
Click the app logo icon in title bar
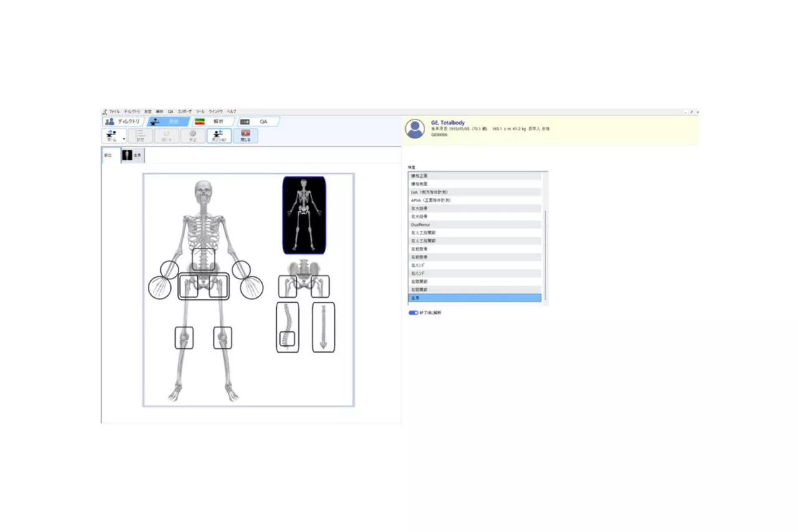pos(105,112)
